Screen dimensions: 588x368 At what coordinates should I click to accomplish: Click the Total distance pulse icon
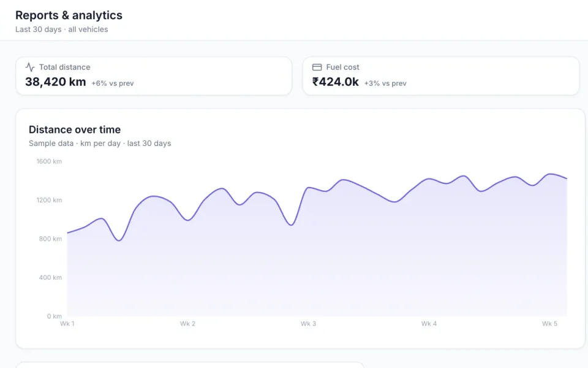tap(30, 67)
